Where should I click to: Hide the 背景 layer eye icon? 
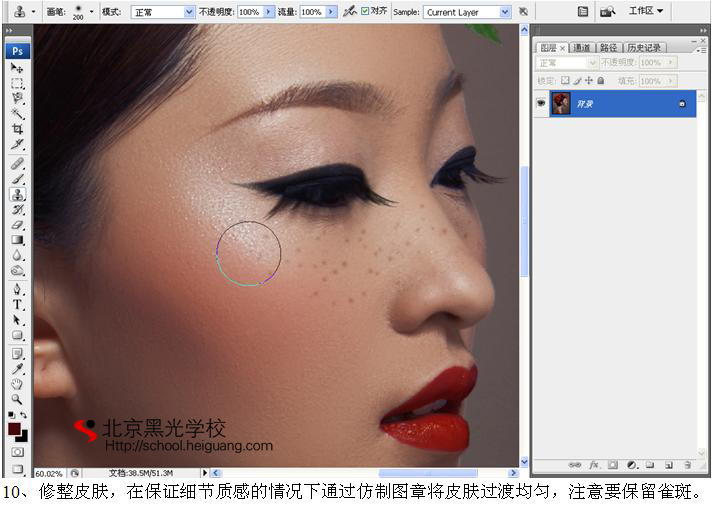point(541,103)
